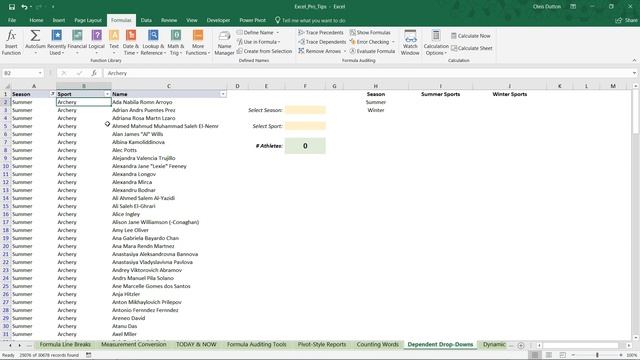Switch to the Developer tab

pyautogui.click(x=218, y=20)
